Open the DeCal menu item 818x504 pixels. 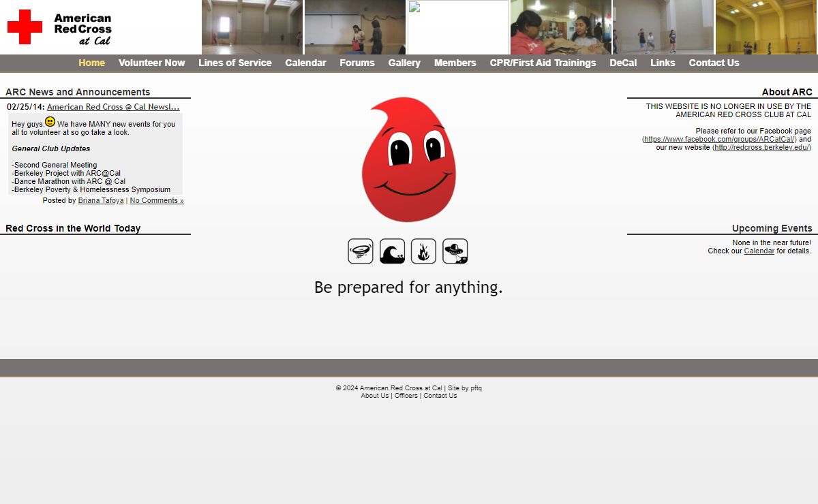pyautogui.click(x=623, y=63)
